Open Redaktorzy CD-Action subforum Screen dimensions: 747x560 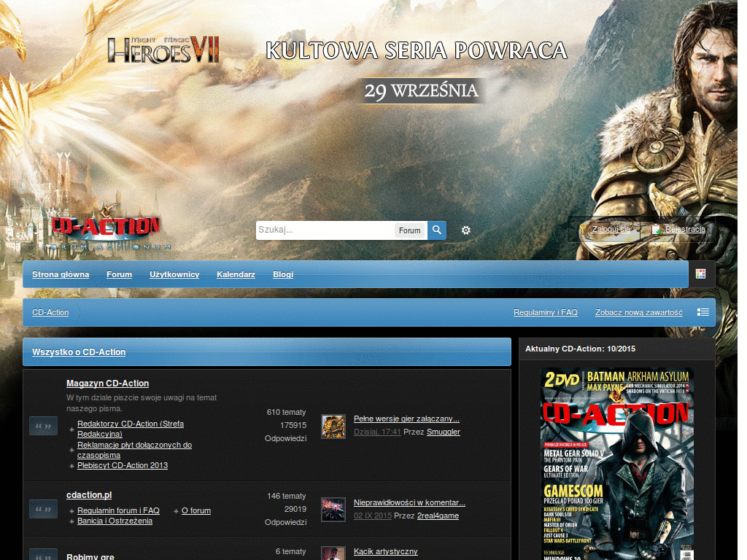pos(131,429)
